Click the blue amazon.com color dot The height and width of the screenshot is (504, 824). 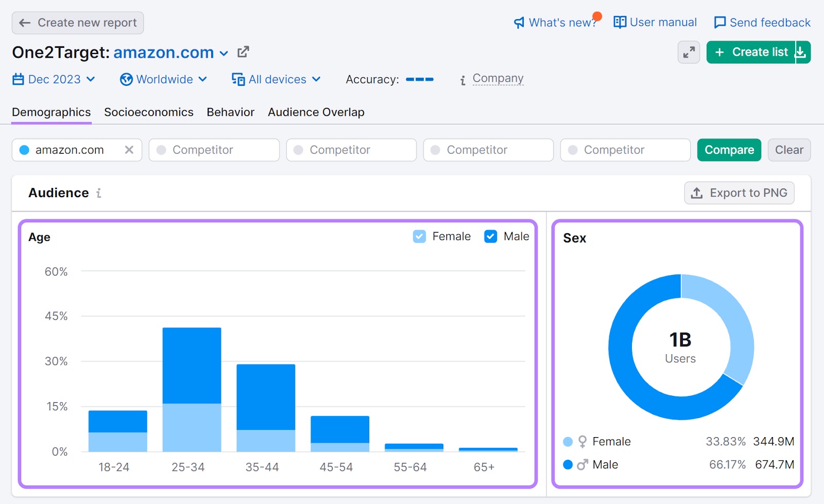(x=24, y=150)
